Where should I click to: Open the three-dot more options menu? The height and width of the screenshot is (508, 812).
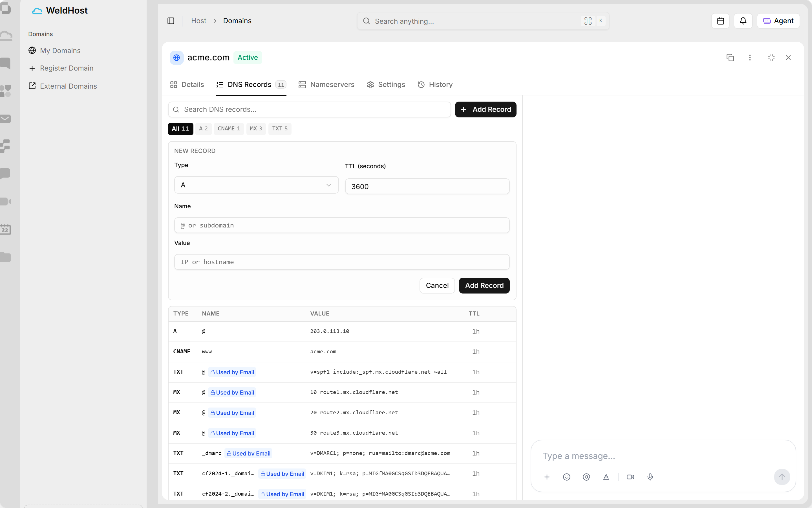tap(750, 58)
